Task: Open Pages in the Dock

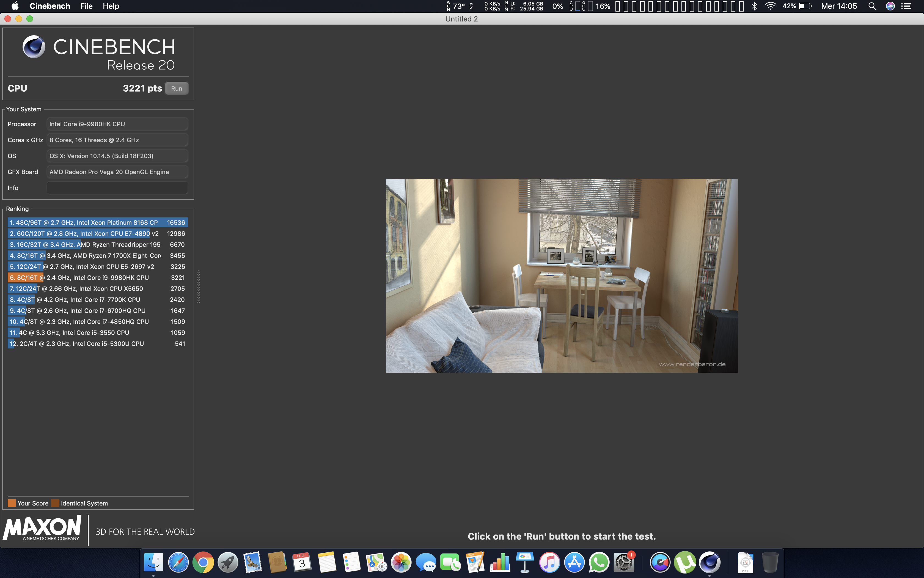Action: (475, 562)
